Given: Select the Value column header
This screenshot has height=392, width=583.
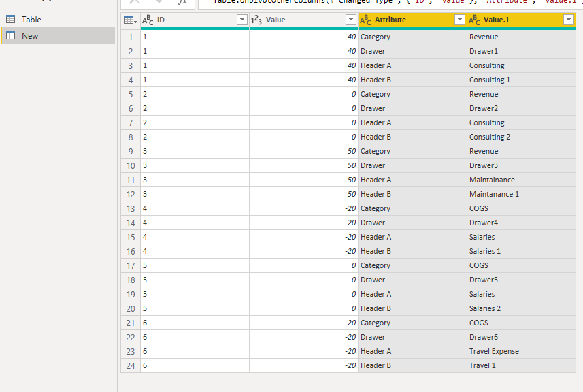Looking at the screenshot, I should click(304, 20).
